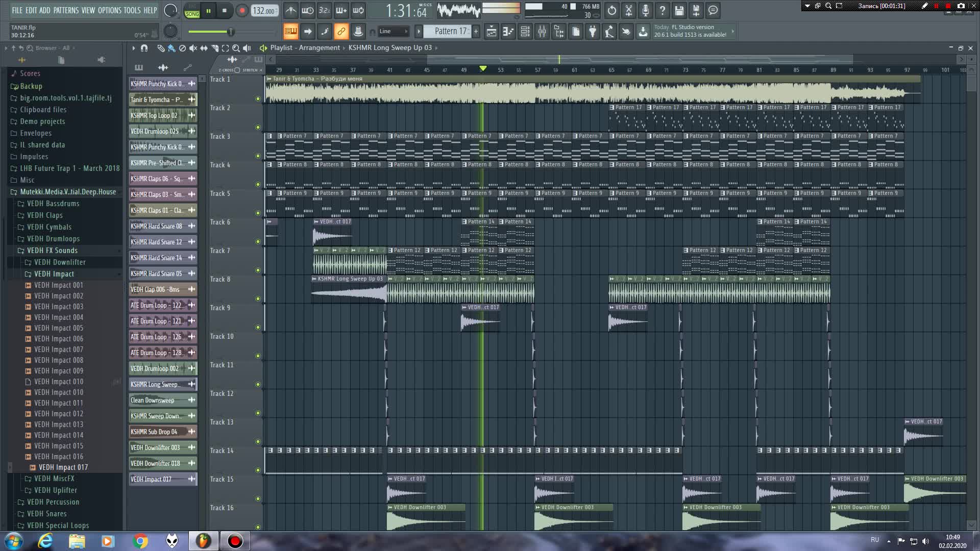Expand the Envelopes browser folder
The height and width of the screenshot is (551, 980).
point(36,133)
